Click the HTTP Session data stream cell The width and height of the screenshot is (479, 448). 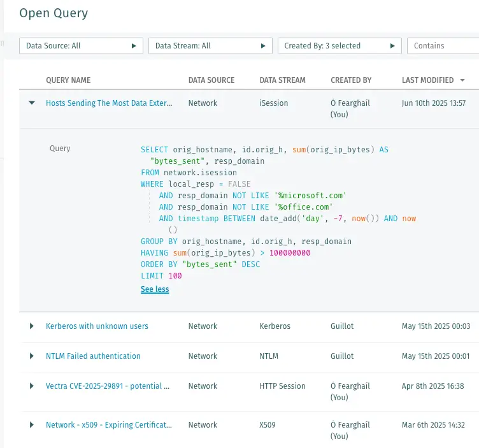coord(282,386)
